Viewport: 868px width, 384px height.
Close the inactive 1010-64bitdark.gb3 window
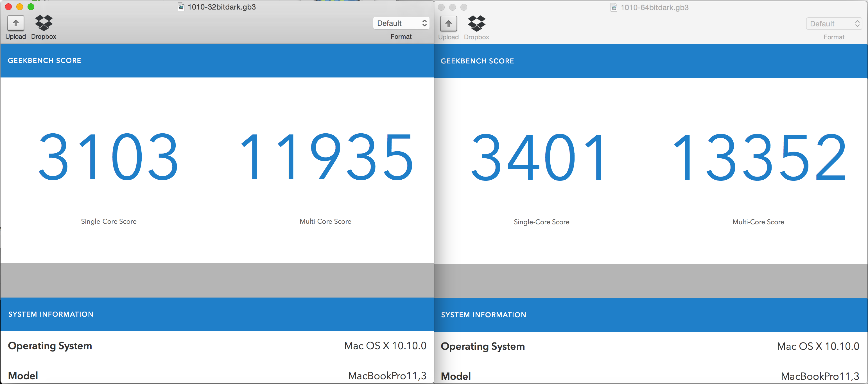[x=441, y=7]
